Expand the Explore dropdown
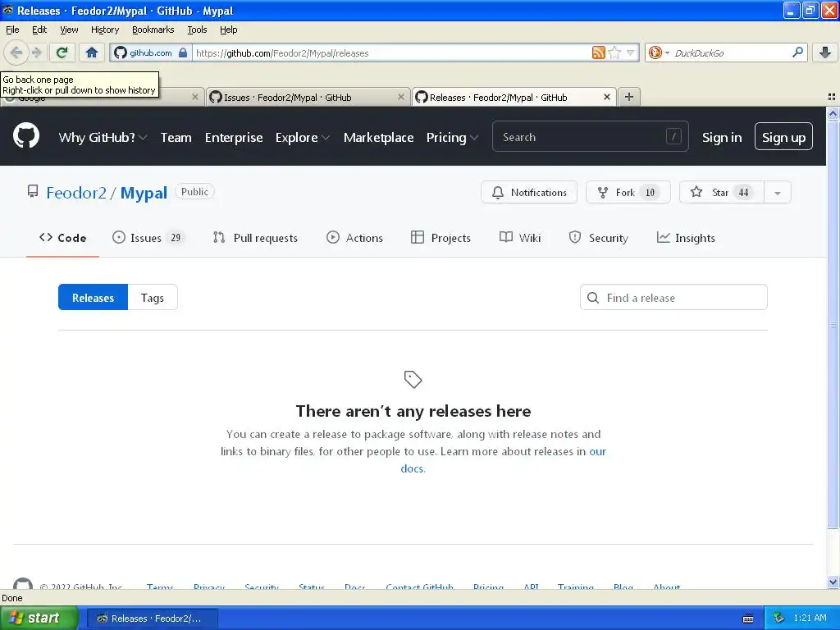This screenshot has width=840, height=630. point(302,138)
